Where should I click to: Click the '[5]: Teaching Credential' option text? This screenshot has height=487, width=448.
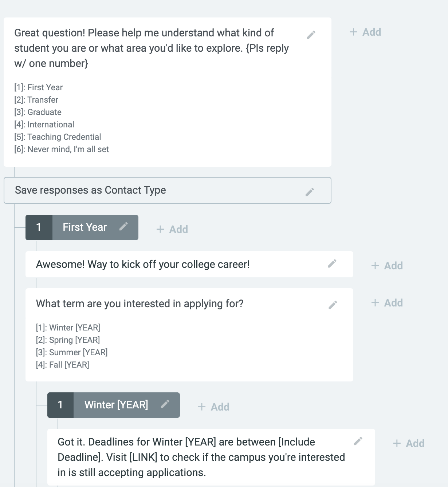click(58, 137)
